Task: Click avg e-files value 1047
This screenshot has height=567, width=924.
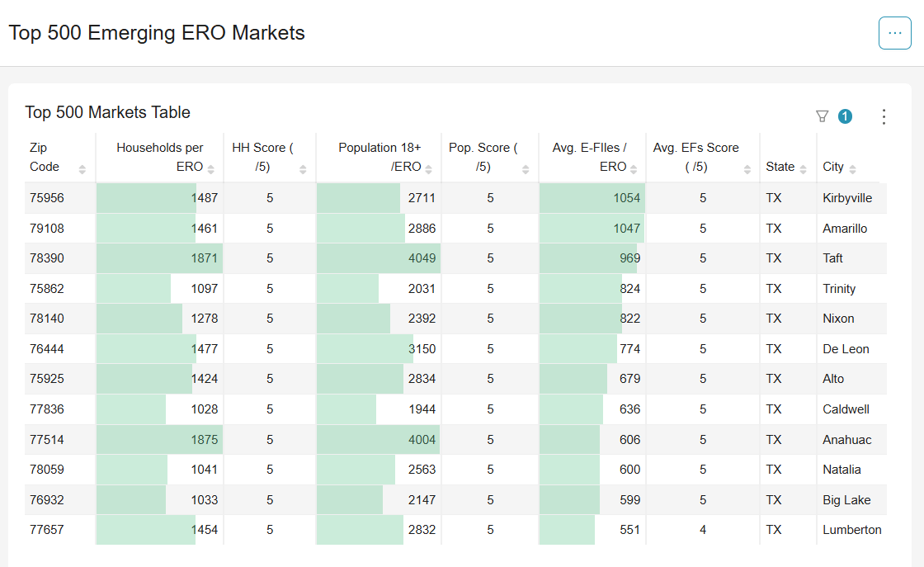Action: pos(592,228)
